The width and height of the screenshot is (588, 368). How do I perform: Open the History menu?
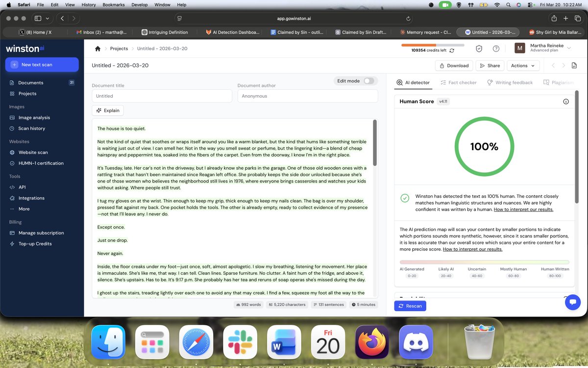coord(89,4)
